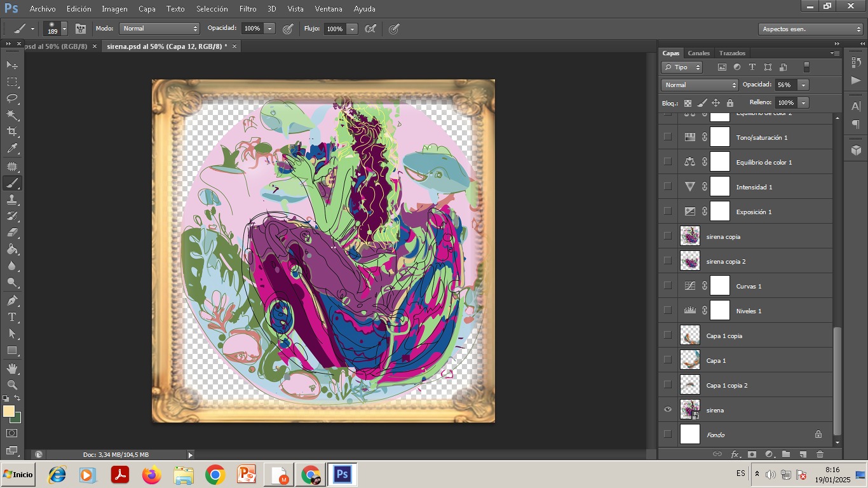The height and width of the screenshot is (488, 868).
Task: Click the foreground color swatch
Action: point(9,411)
